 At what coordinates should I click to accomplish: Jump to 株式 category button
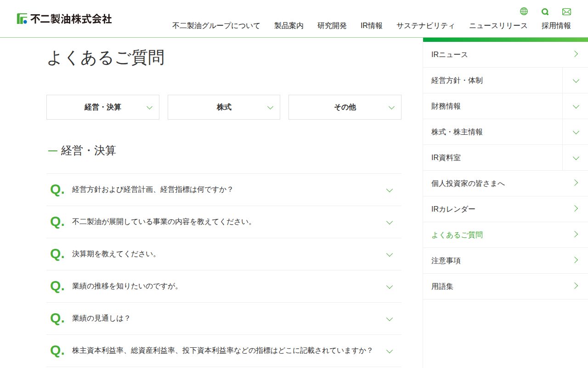(x=224, y=107)
